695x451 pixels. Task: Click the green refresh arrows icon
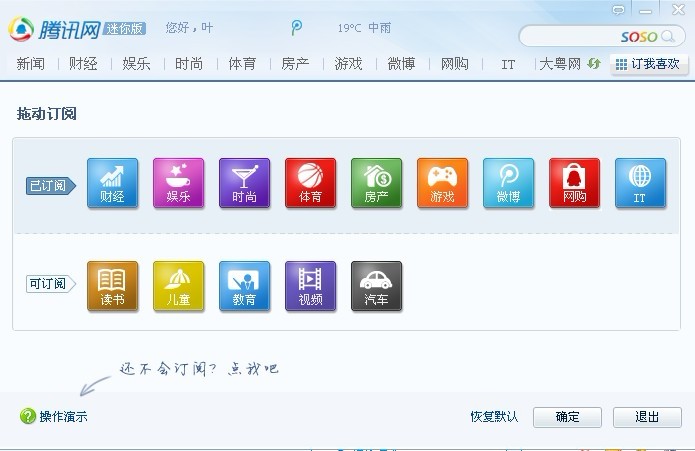click(x=594, y=64)
